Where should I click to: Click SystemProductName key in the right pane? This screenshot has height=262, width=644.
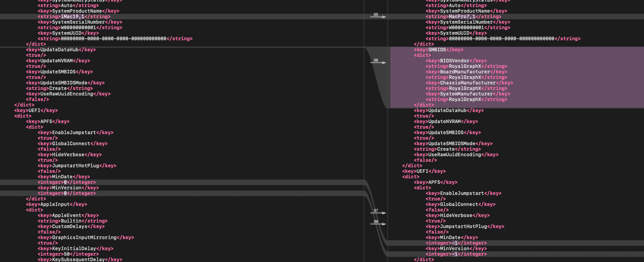tap(467, 11)
